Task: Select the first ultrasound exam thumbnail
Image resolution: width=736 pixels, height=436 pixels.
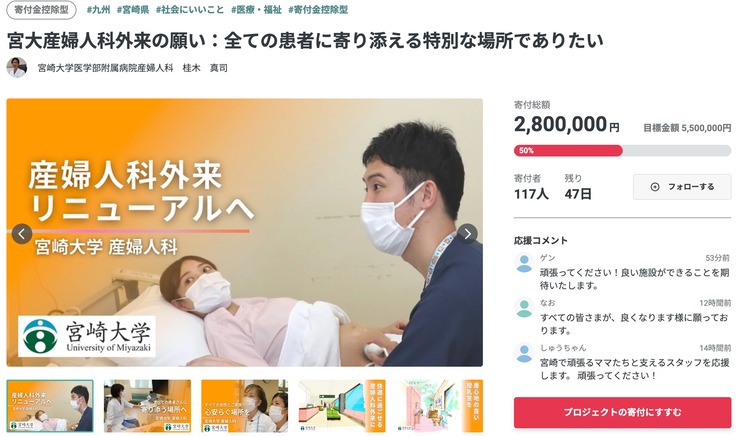Action: pyautogui.click(x=50, y=406)
